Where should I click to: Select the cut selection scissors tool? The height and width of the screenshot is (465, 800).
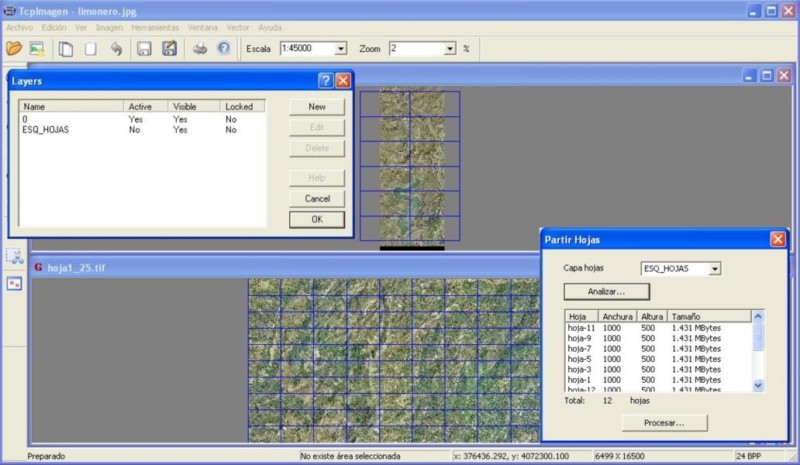pyautogui.click(x=14, y=257)
